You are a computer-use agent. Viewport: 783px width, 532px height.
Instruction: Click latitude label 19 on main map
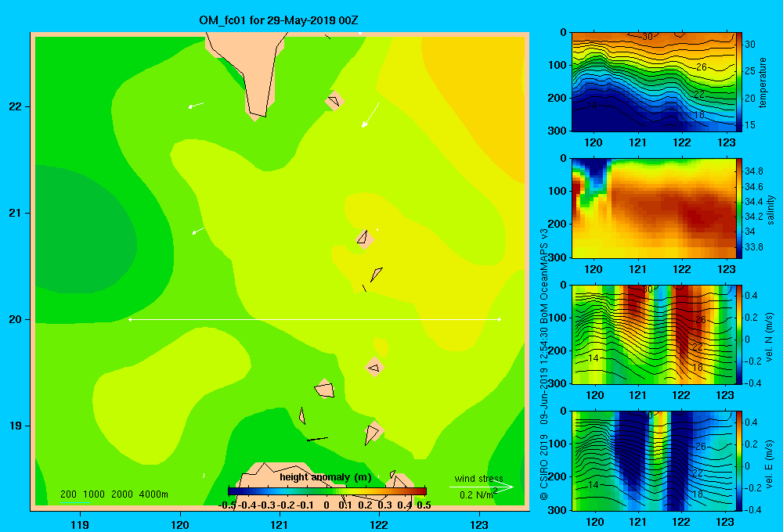pos(15,426)
